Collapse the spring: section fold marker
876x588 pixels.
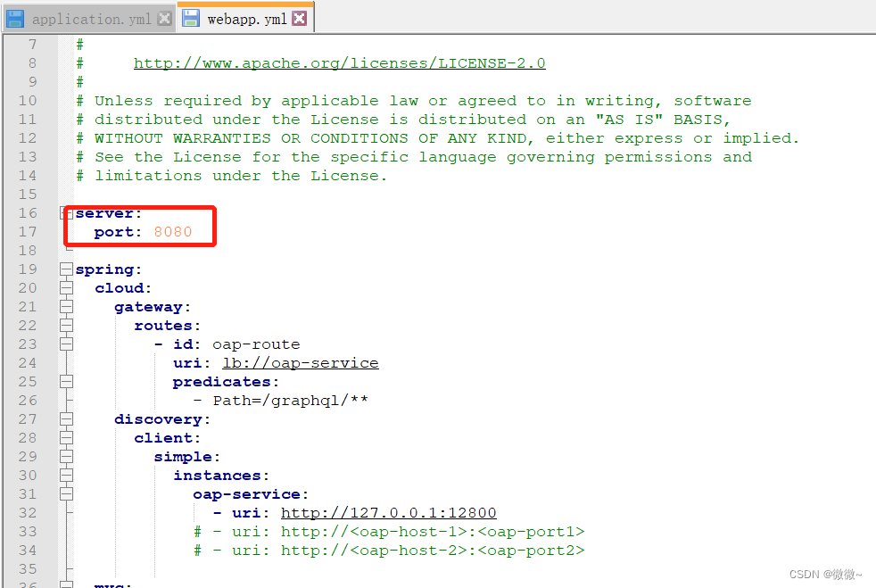(x=67, y=269)
